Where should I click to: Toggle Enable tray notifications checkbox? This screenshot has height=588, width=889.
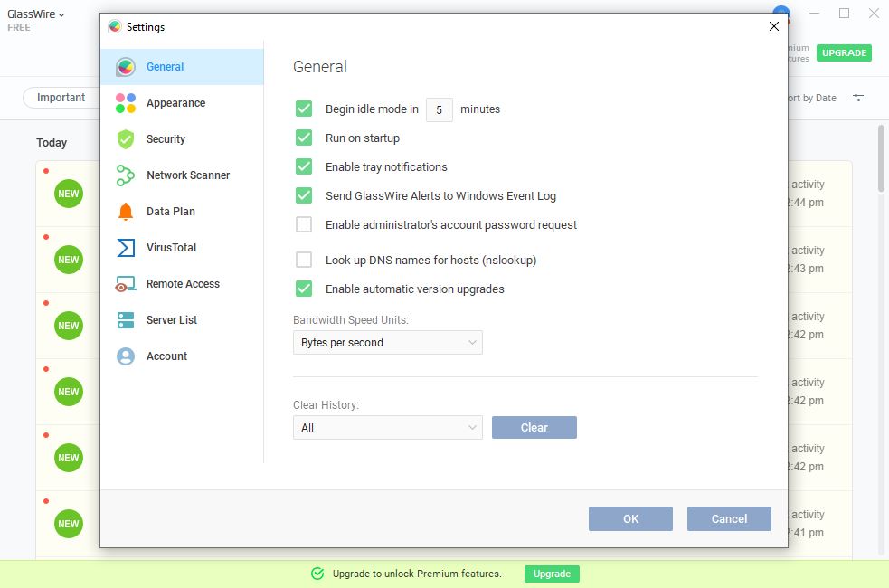point(304,166)
